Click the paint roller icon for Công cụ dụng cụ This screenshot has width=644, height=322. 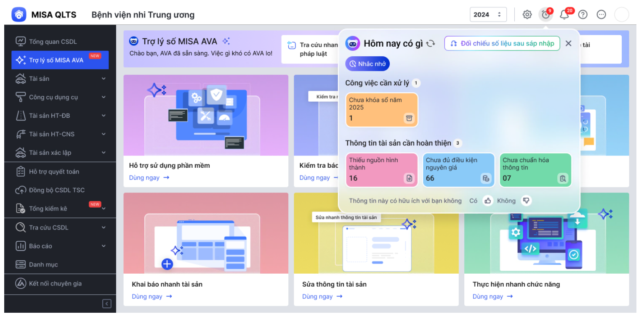pyautogui.click(x=21, y=97)
